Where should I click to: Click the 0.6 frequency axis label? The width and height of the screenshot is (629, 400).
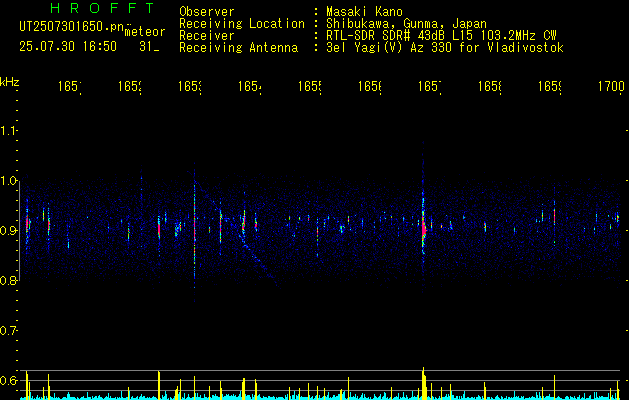8,380
